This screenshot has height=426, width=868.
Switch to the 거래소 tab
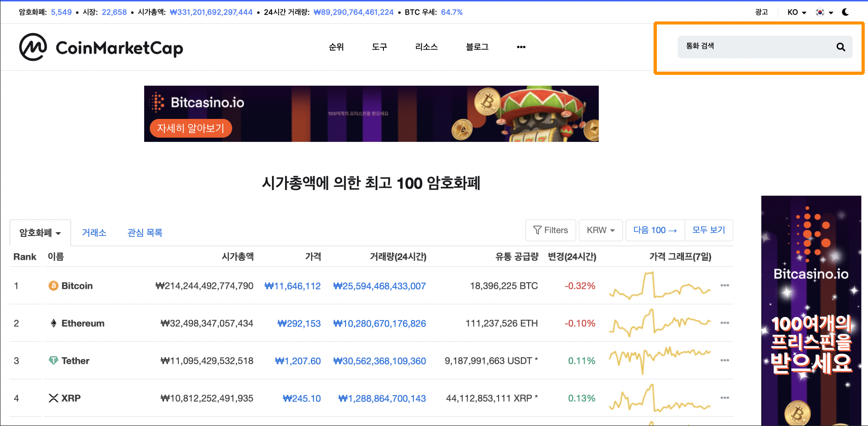point(94,233)
